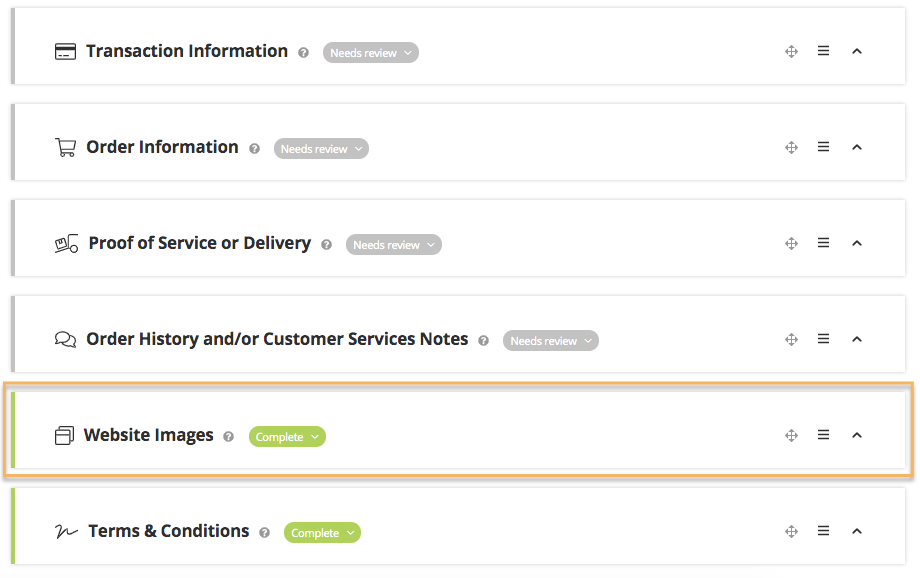Open Transaction Information 'Needs review' status dropdown

click(370, 53)
